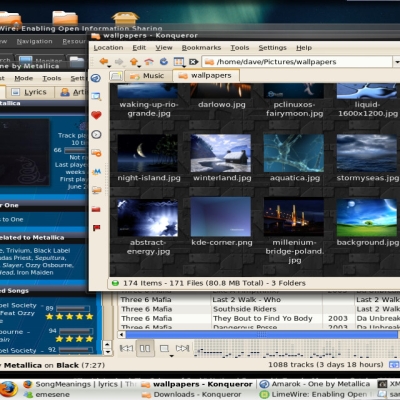Open the View menu in Konqueror
The height and width of the screenshot is (400, 400).
click(x=164, y=48)
